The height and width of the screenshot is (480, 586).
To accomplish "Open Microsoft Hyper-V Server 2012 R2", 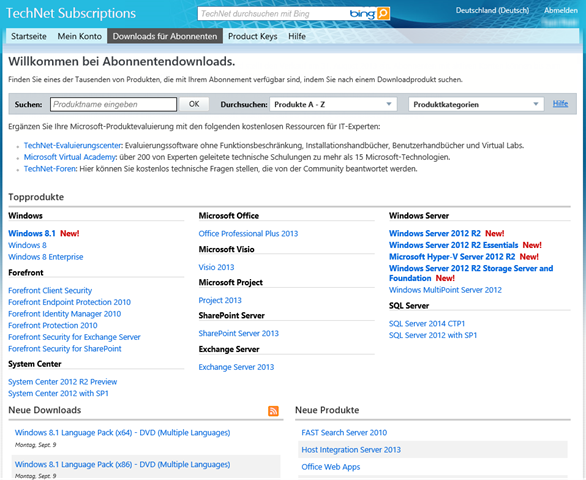I will [452, 256].
